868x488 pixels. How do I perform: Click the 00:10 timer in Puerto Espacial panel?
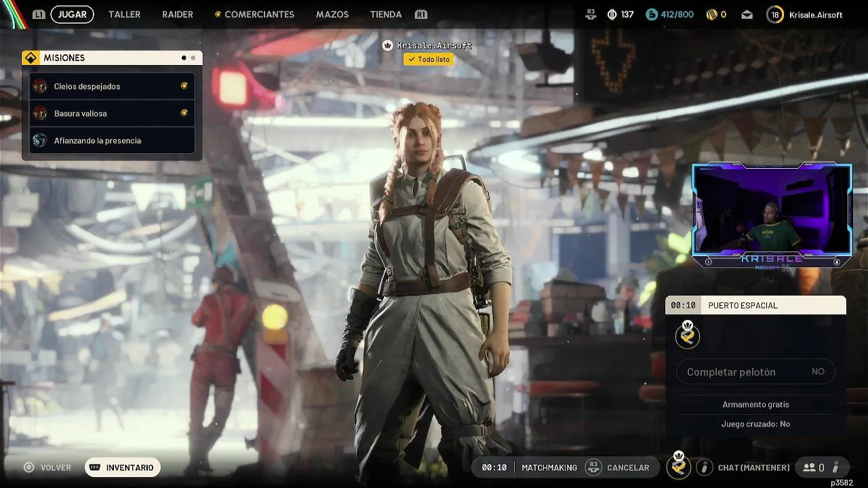coord(684,305)
